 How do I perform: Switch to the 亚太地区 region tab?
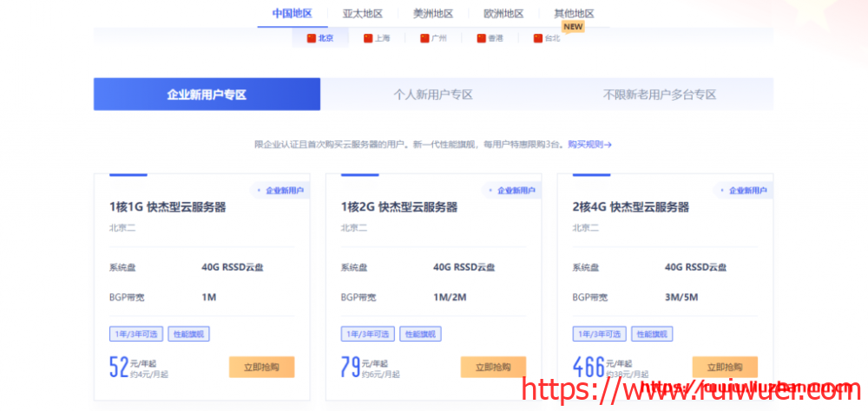pyautogui.click(x=362, y=13)
